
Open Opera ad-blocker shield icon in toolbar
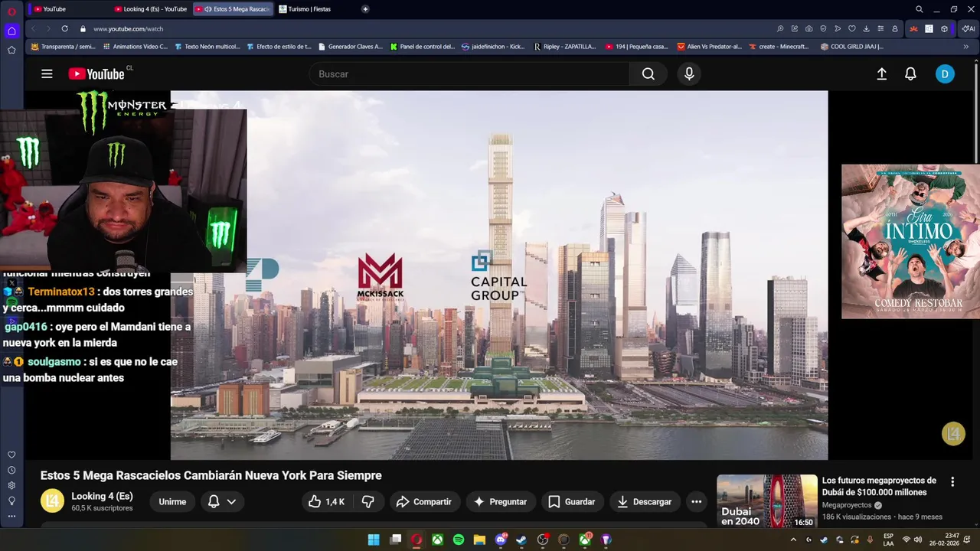[x=824, y=29]
